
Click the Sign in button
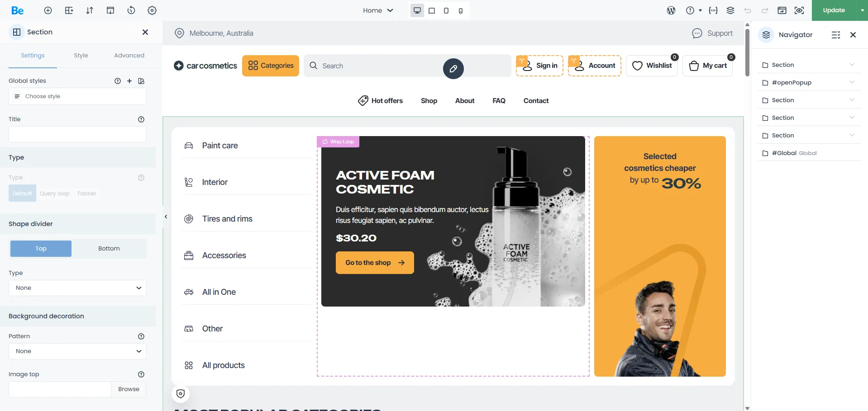[x=540, y=66]
